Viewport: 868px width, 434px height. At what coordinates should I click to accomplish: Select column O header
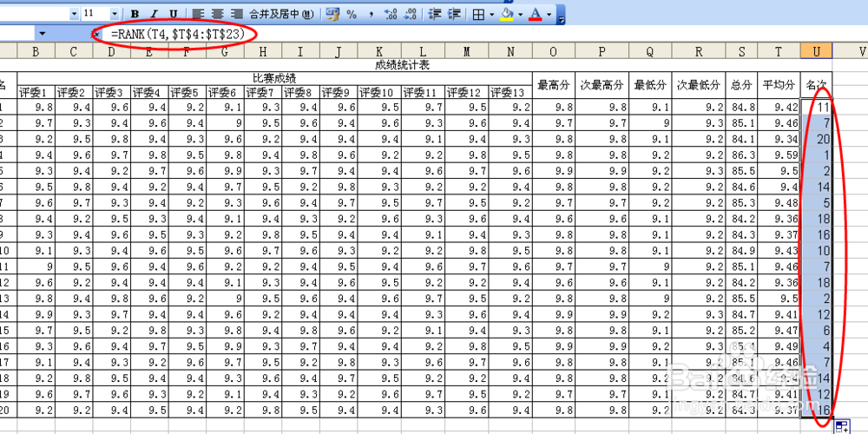554,51
